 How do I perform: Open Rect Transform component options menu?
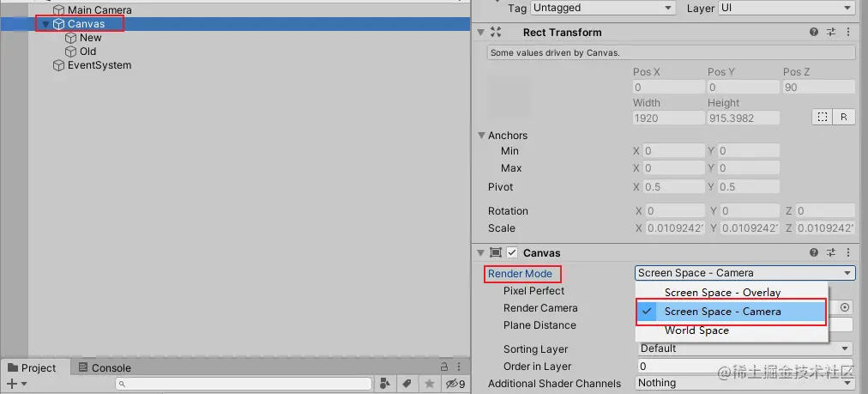pyautogui.click(x=848, y=32)
